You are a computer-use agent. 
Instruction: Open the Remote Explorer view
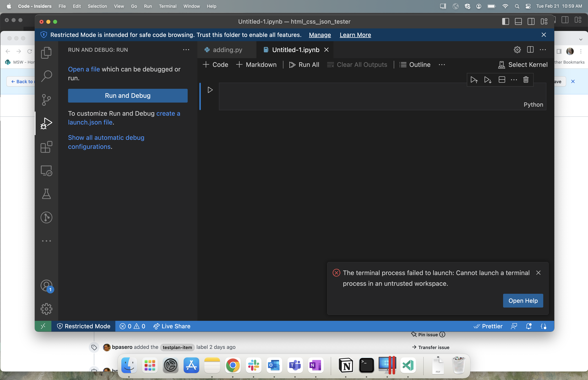(x=46, y=170)
